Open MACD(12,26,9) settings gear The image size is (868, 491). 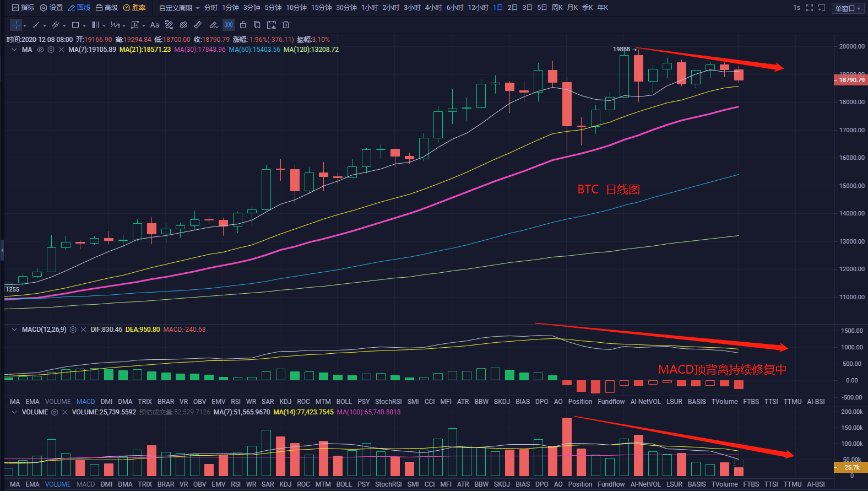[73, 330]
